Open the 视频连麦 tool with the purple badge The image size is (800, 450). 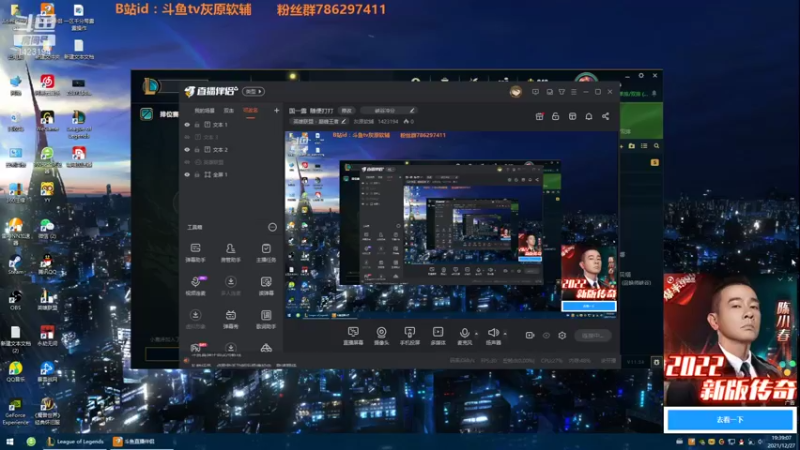coord(195,286)
